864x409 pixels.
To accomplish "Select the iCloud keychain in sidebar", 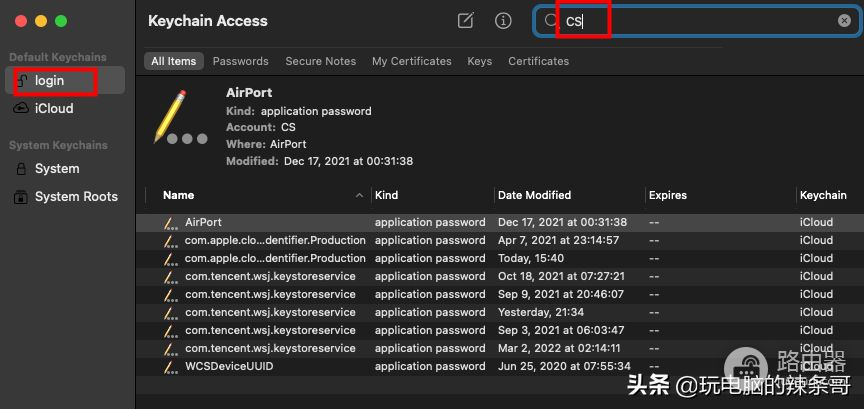I will 54,108.
